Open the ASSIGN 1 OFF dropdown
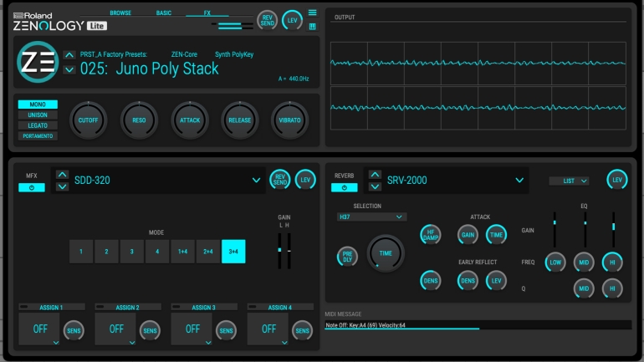The height and width of the screenshot is (362, 644). (39, 329)
